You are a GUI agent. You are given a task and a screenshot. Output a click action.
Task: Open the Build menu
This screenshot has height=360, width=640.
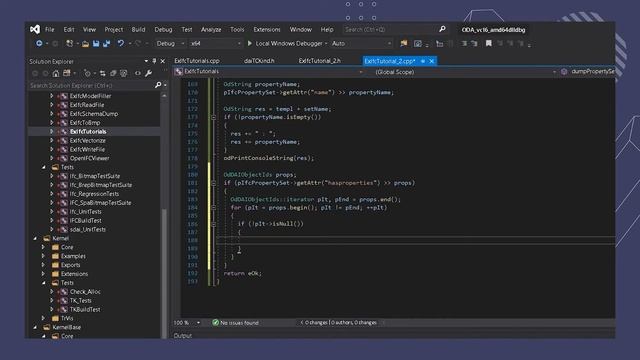138,29
